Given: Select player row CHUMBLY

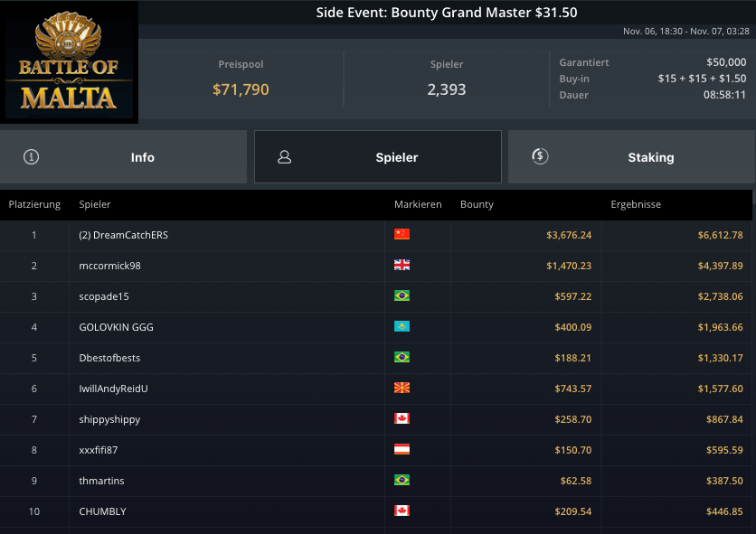Looking at the screenshot, I should click(x=103, y=511).
